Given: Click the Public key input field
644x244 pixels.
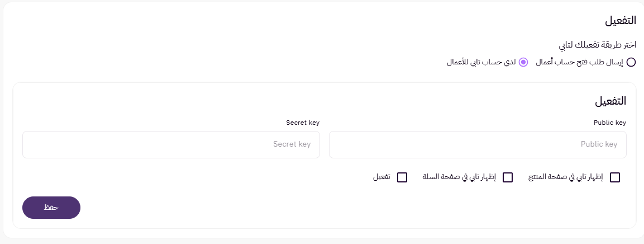Looking at the screenshot, I should (x=478, y=144).
